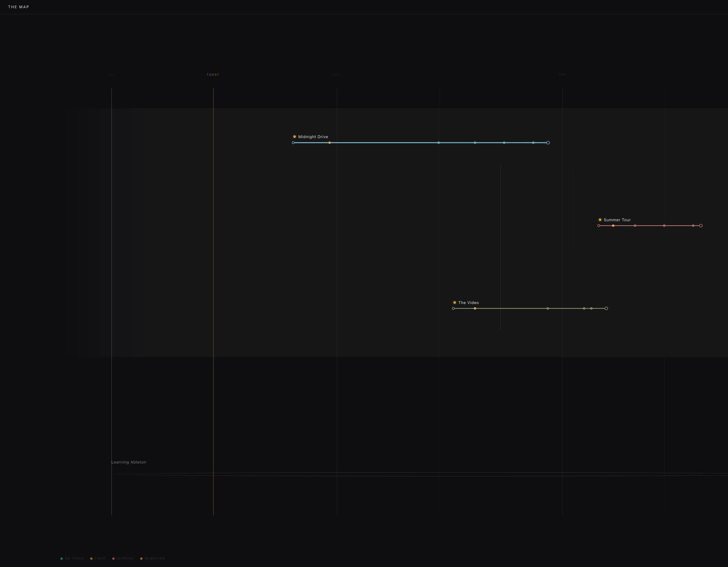This screenshot has width=728, height=567.
Task: Select second pink milestone dot on Summer Tour
Action: click(x=664, y=226)
